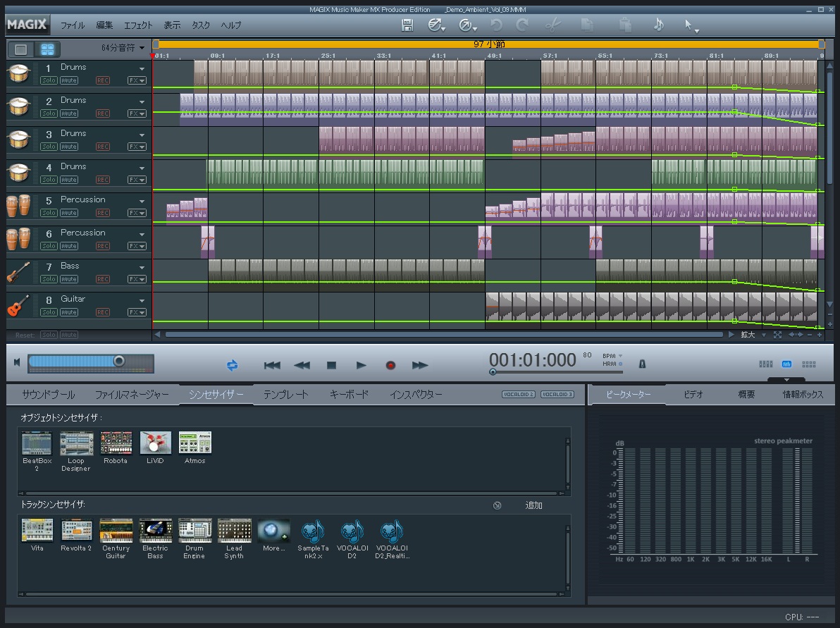840x628 pixels.
Task: Click the drum icon of track 1
Action: pos(19,74)
